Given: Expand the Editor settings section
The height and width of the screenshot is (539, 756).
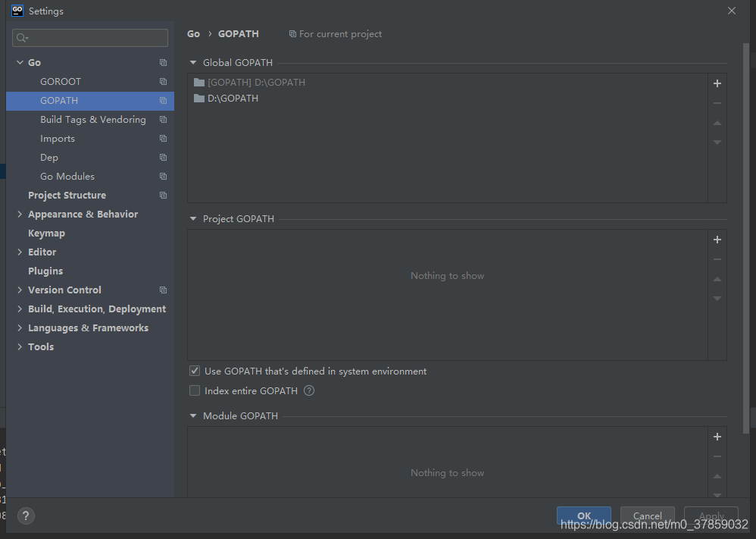Looking at the screenshot, I should click(20, 252).
